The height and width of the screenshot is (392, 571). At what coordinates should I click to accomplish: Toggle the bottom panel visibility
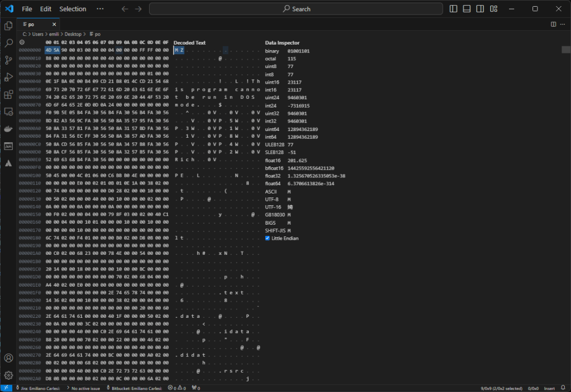(x=467, y=9)
